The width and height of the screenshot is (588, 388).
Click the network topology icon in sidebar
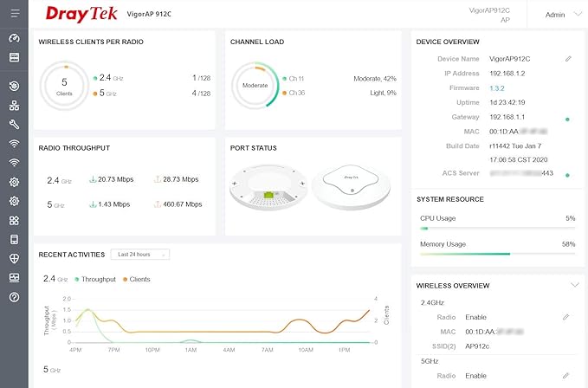(14, 106)
